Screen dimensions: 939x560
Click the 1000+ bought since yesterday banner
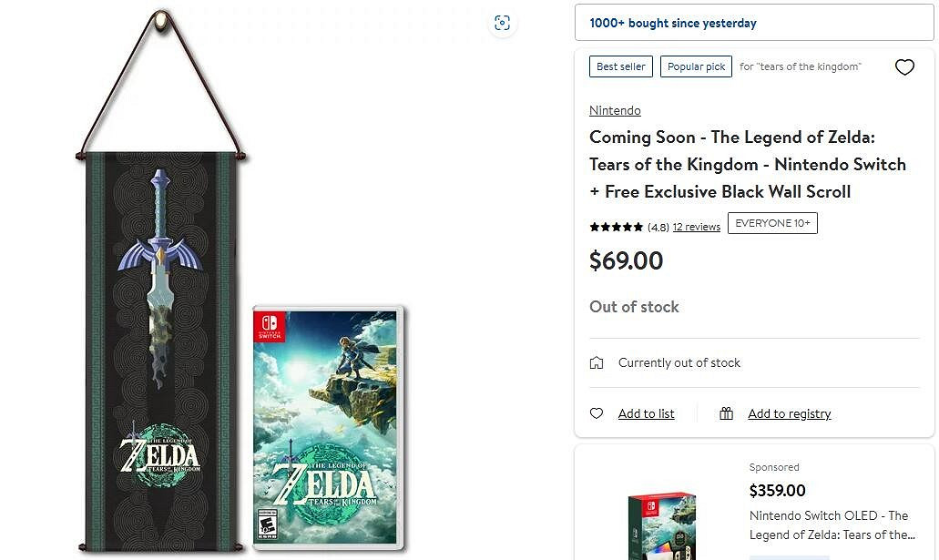[754, 23]
